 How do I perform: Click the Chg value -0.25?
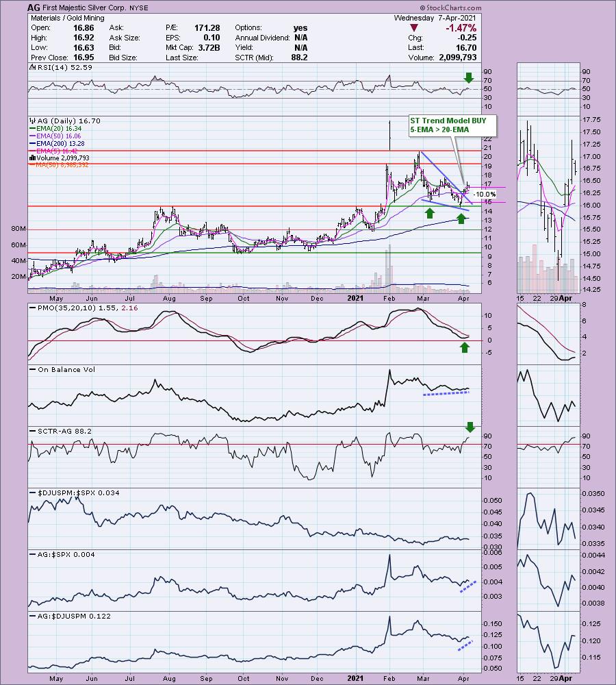(467, 38)
